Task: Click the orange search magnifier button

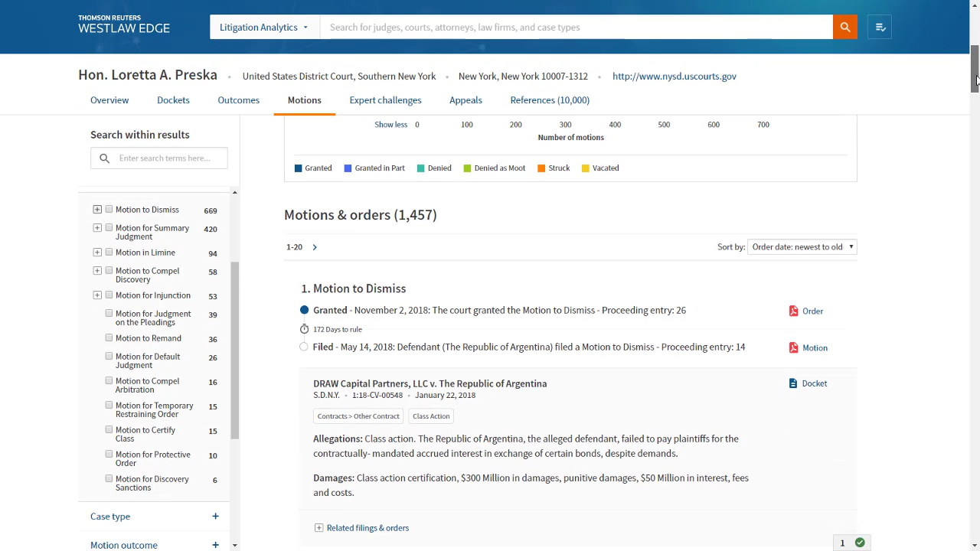Action: click(844, 27)
